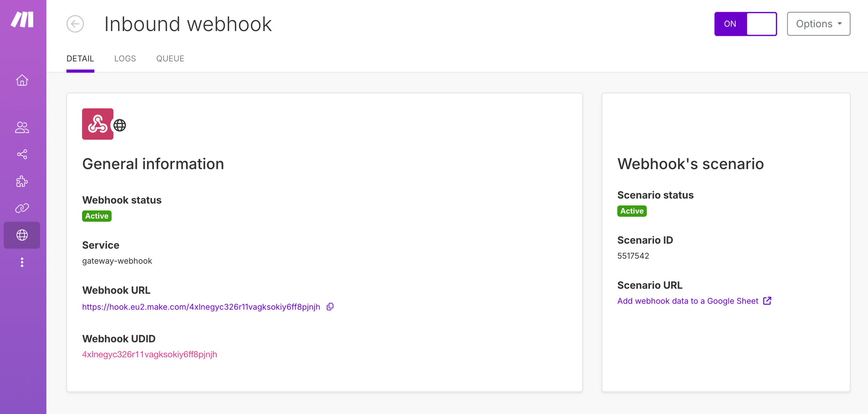The height and width of the screenshot is (414, 868).
Task: Select the DETAIL tab
Action: coord(80,58)
